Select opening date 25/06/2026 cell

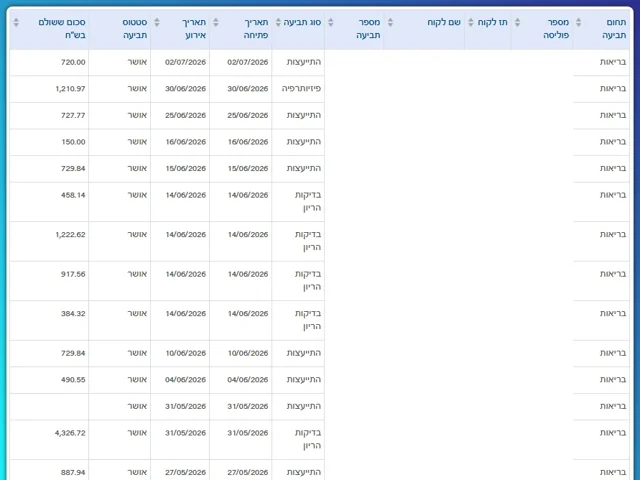(248, 115)
